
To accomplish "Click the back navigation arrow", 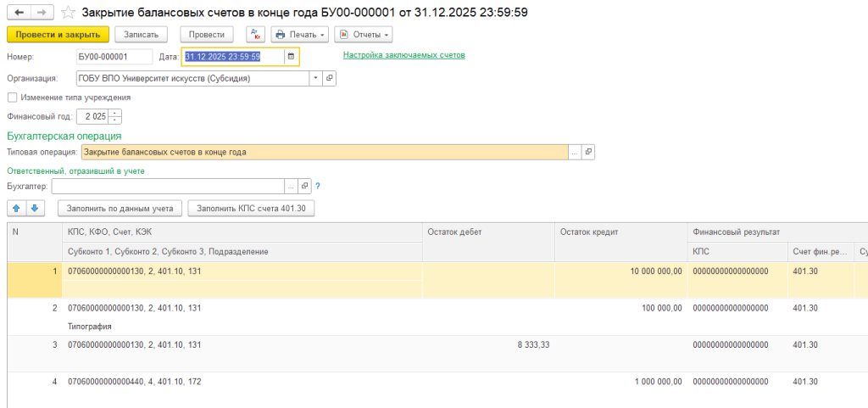I will 19,13.
